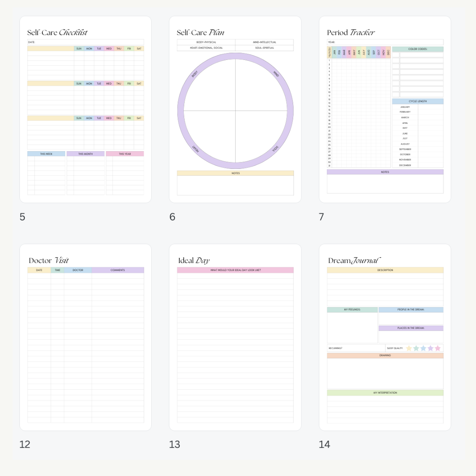The image size is (476, 476).
Task: Click the blue sleep quality star
Action: [x=423, y=348]
